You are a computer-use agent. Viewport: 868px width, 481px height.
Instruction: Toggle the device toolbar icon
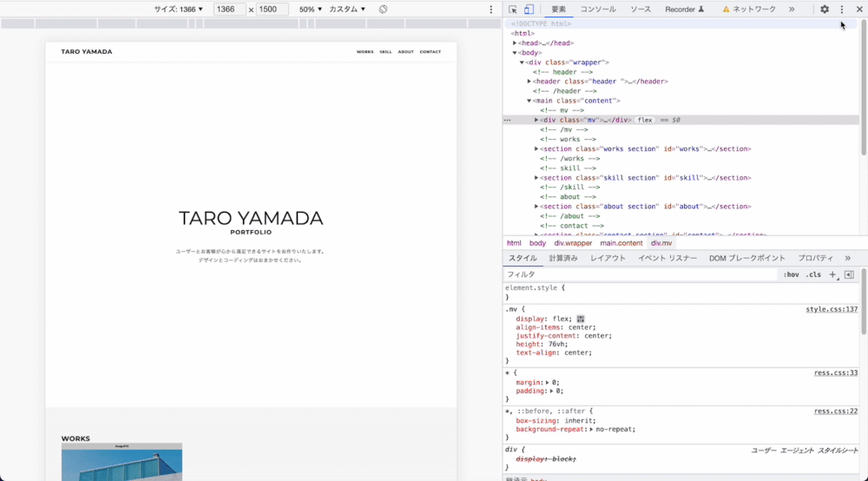point(529,10)
